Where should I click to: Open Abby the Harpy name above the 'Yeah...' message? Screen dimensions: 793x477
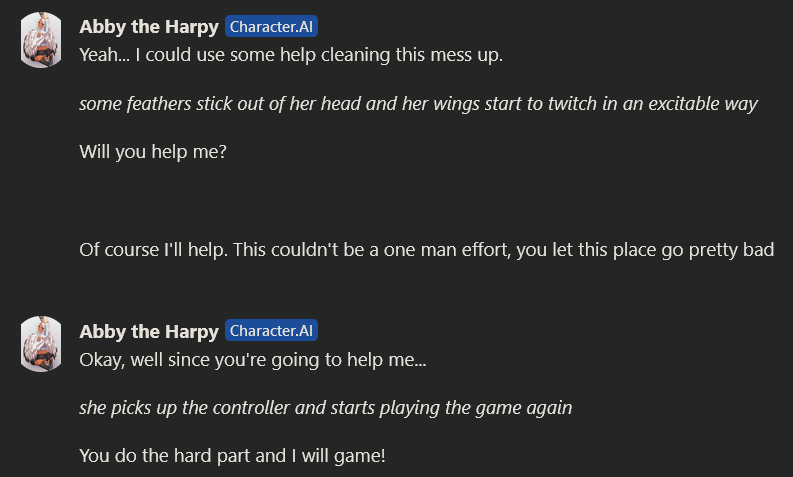149,27
